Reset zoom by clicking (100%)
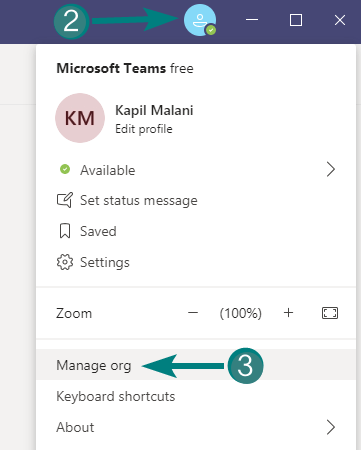 point(241,313)
